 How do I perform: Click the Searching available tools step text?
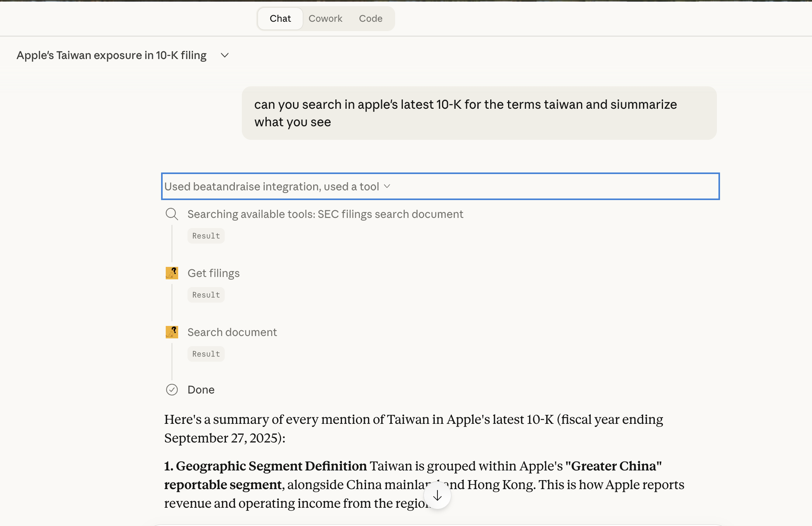click(325, 214)
